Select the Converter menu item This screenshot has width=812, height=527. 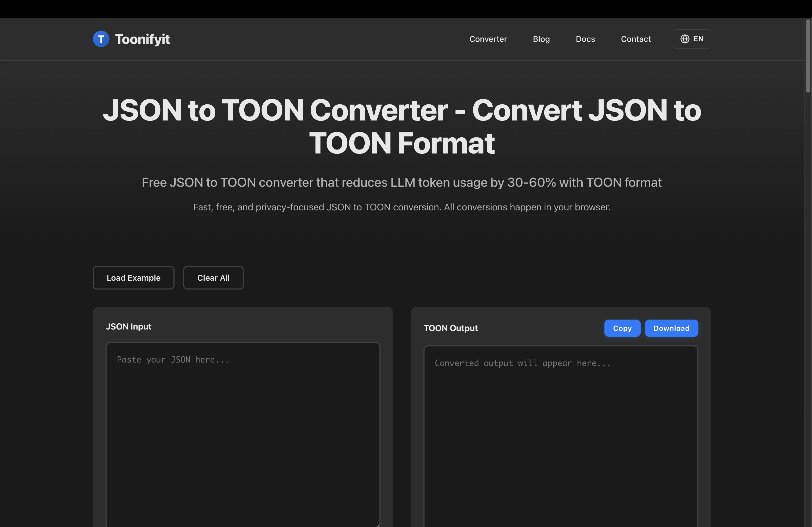point(488,39)
